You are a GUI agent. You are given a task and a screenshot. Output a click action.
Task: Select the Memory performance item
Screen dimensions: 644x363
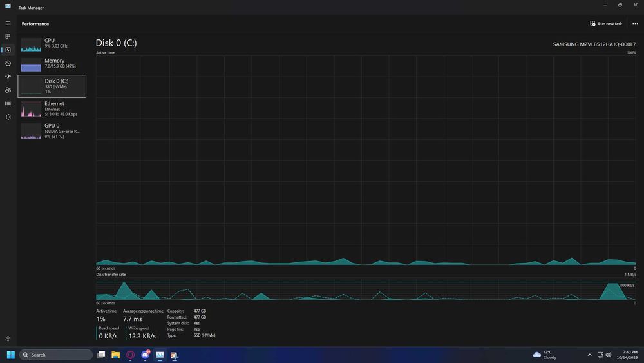pos(52,64)
